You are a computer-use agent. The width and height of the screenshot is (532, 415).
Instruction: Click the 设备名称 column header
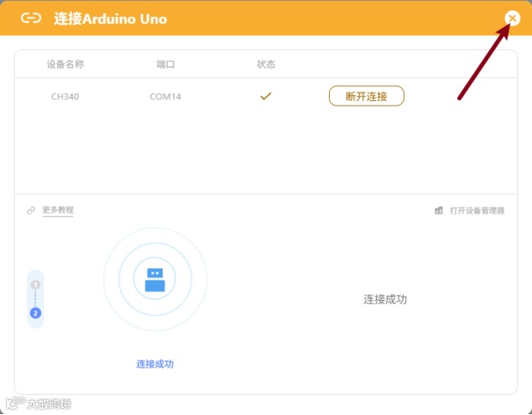(65, 64)
